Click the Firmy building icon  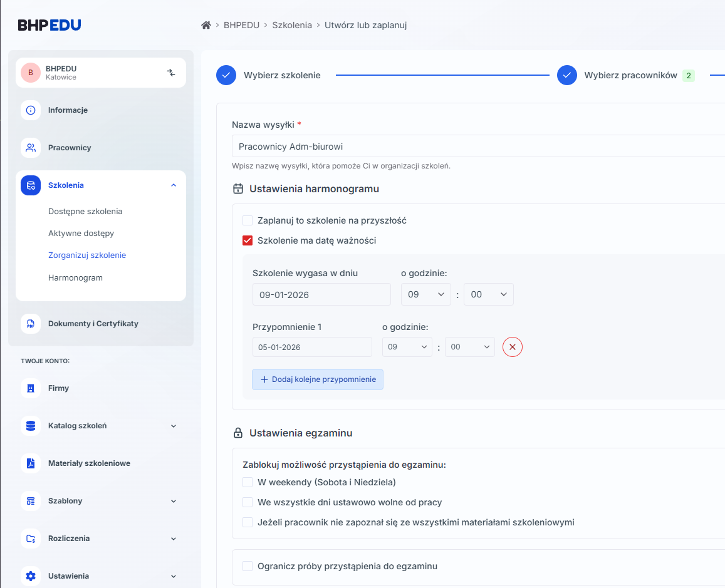click(31, 388)
